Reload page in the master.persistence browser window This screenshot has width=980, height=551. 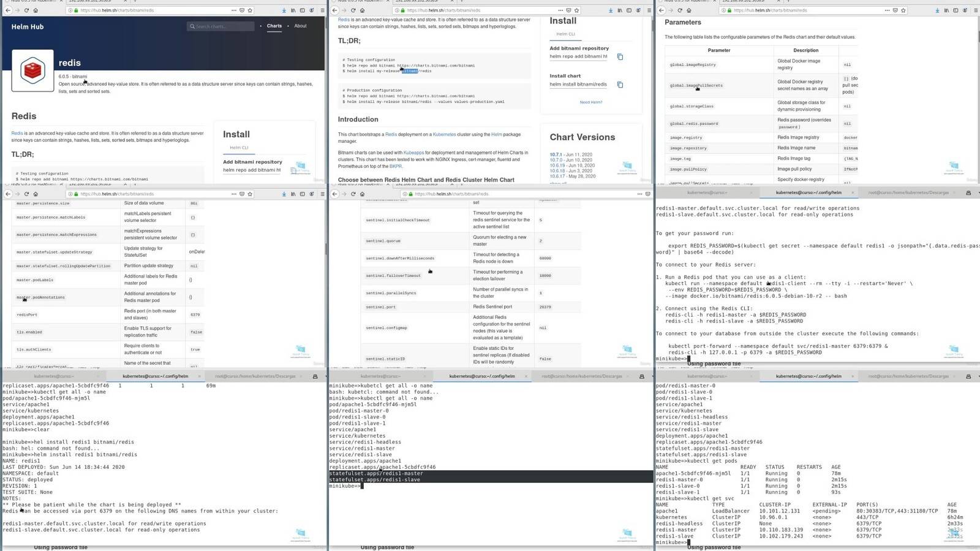[26, 194]
